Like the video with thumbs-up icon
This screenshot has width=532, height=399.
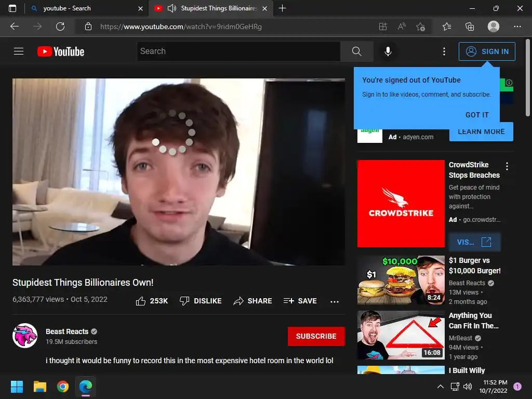click(x=140, y=301)
